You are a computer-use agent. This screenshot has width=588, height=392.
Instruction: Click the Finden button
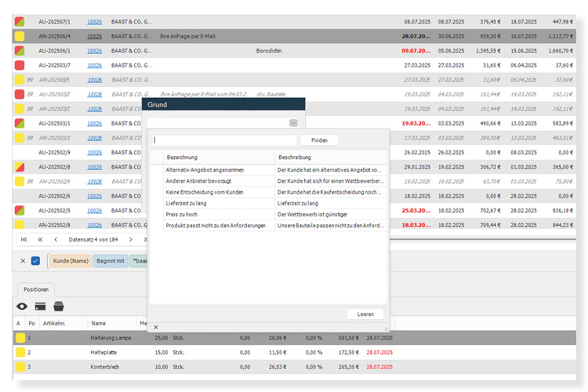tap(319, 140)
